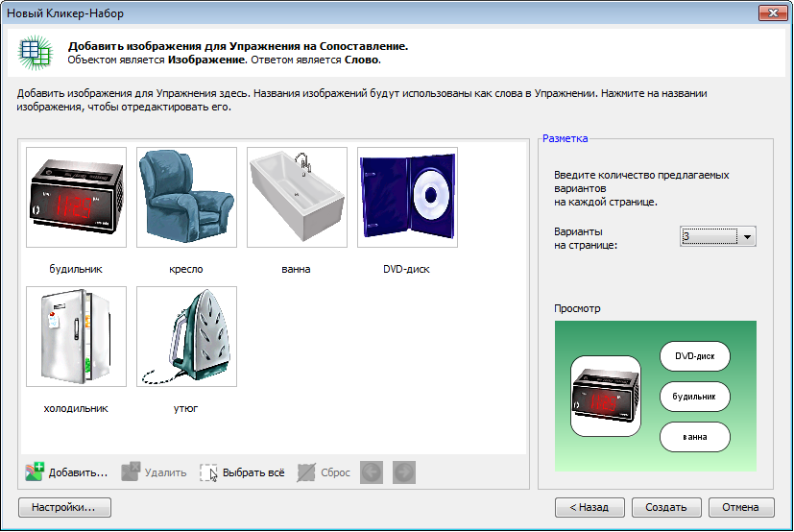Image resolution: width=794 pixels, height=532 pixels.
Task: Select the alarm clock image thumbnail
Action: pos(76,198)
